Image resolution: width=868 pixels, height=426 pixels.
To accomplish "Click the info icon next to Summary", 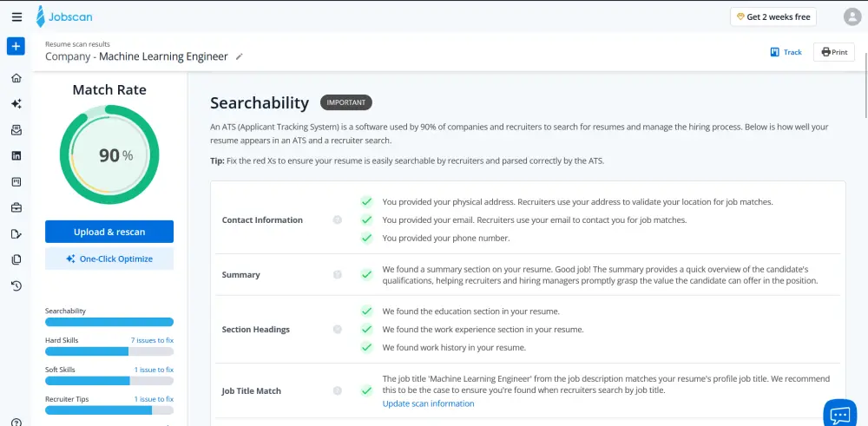I will (338, 274).
